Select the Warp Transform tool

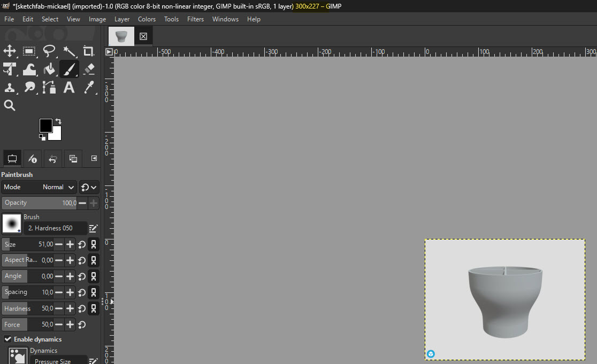click(x=29, y=69)
